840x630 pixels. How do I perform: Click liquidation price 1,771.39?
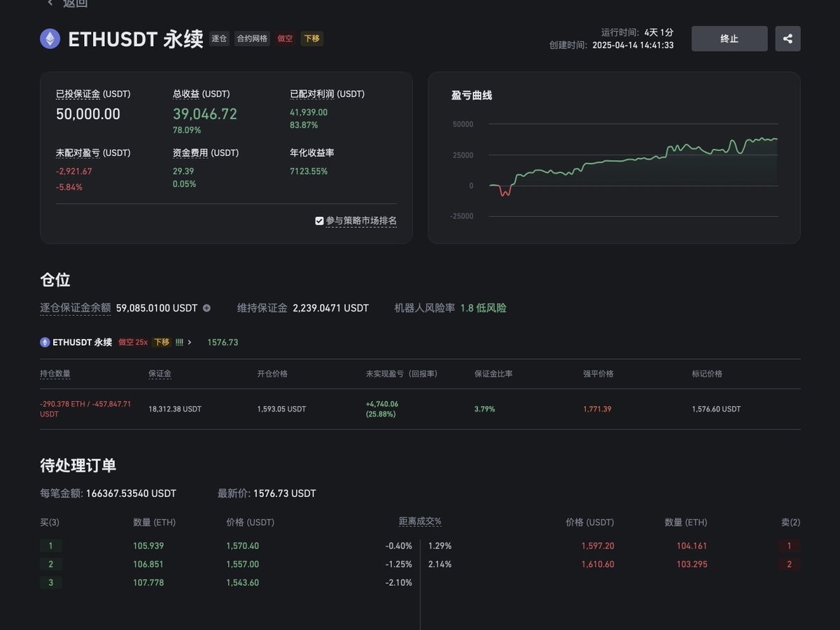click(597, 409)
